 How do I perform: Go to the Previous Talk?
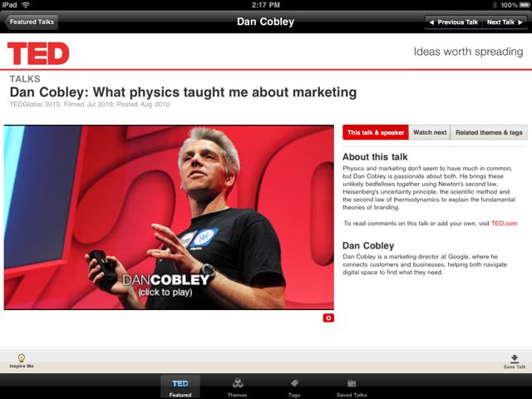(453, 22)
